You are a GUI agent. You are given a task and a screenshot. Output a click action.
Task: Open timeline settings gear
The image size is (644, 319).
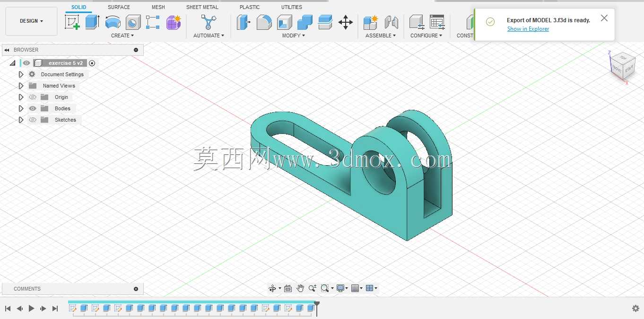click(x=635, y=308)
